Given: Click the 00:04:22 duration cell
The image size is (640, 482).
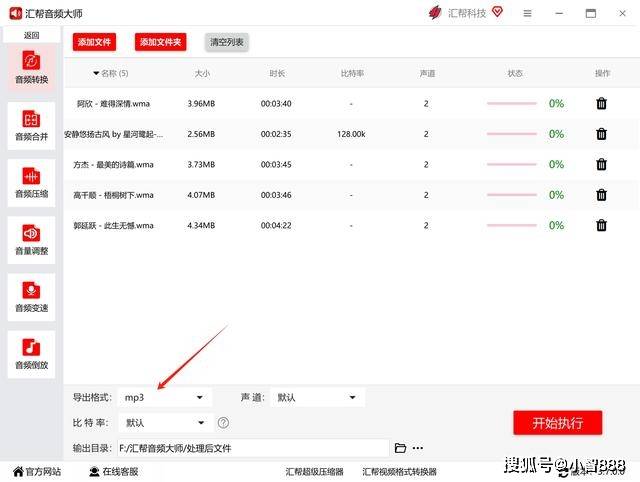Looking at the screenshot, I should click(276, 225).
